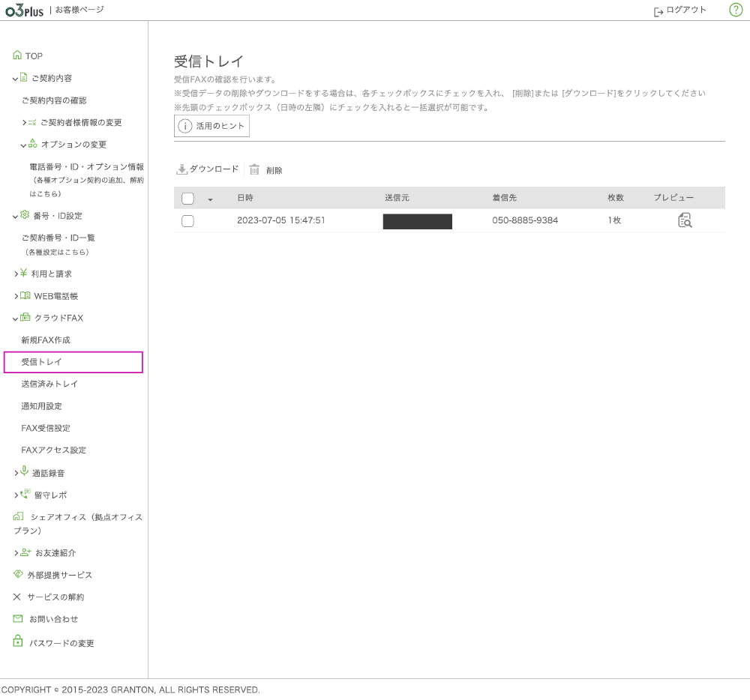Open 新規FAX作成 in the sidebar
The image size is (750, 700).
[46, 340]
